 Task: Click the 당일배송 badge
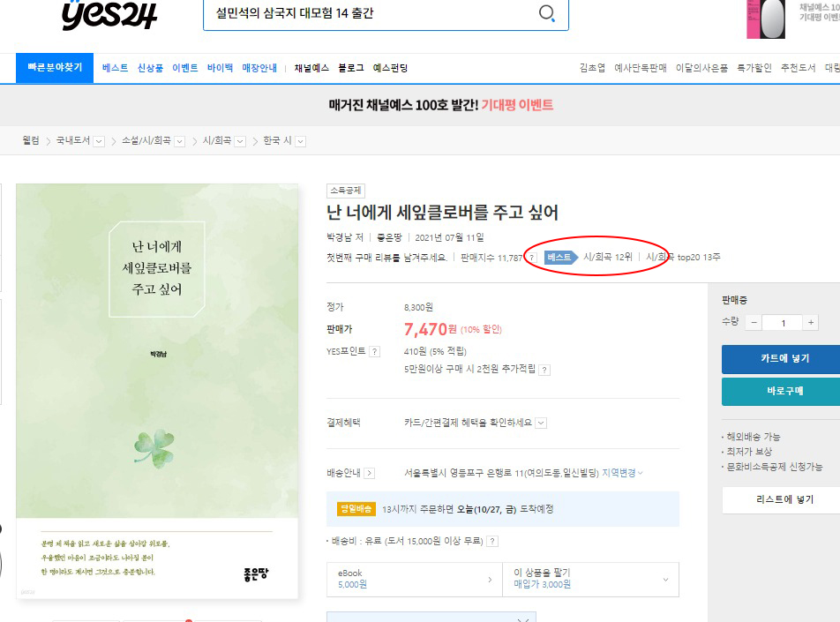coord(356,508)
